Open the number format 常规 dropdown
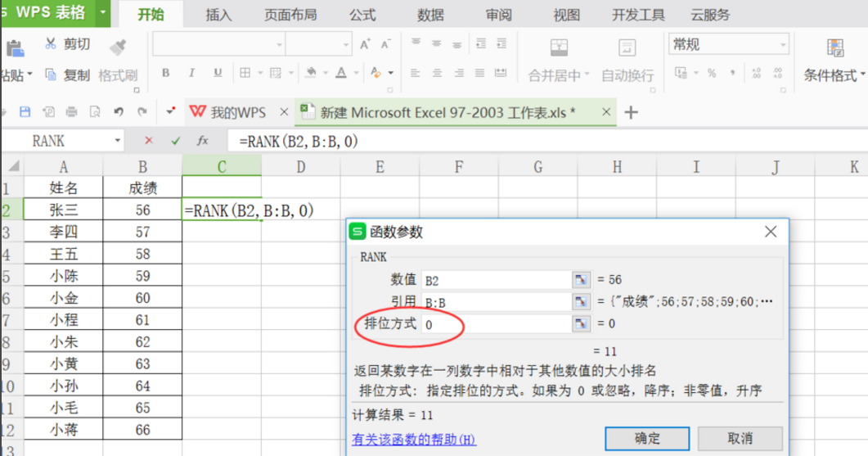 tap(783, 44)
